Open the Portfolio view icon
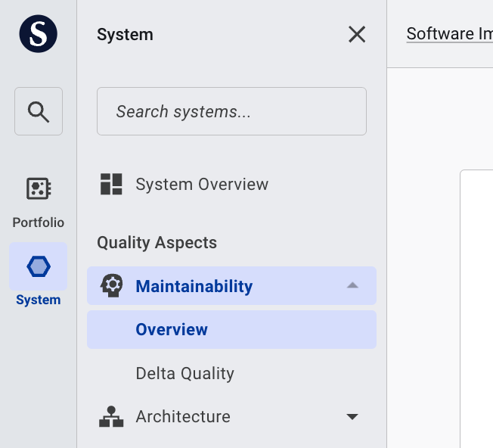 39,188
